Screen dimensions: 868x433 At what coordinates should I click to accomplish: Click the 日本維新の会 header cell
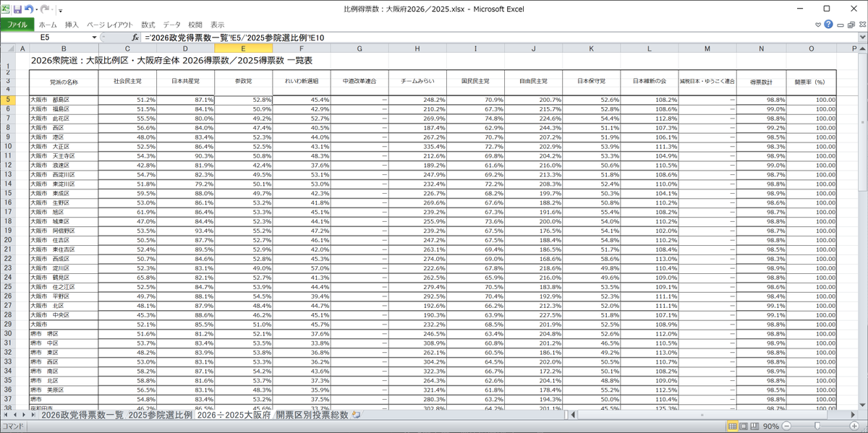(649, 82)
